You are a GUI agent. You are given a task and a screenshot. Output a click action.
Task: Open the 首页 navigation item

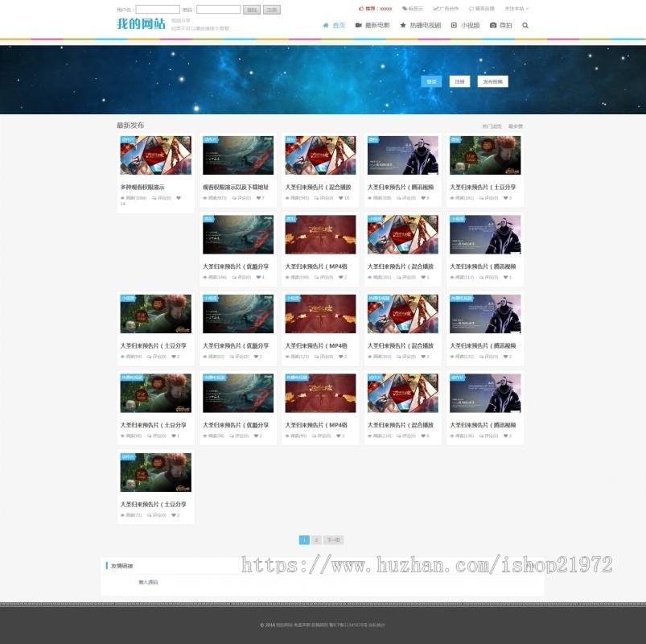[339, 25]
